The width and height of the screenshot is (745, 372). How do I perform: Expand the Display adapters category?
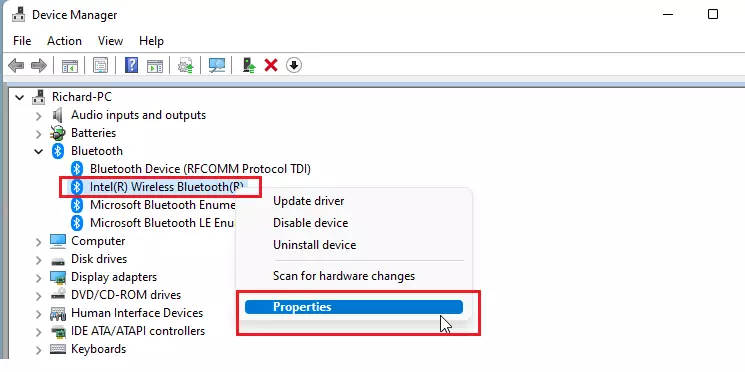[x=38, y=277]
